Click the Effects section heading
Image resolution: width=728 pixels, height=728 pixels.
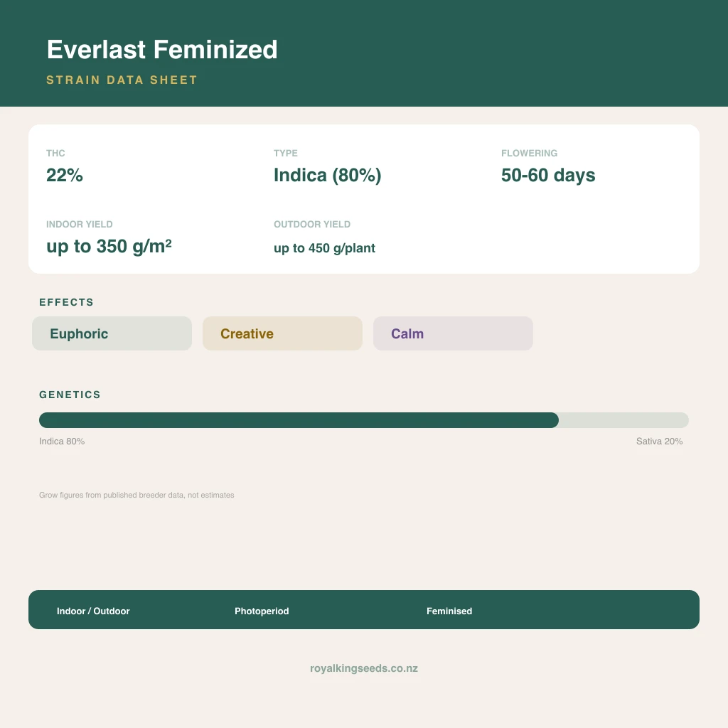tap(66, 302)
